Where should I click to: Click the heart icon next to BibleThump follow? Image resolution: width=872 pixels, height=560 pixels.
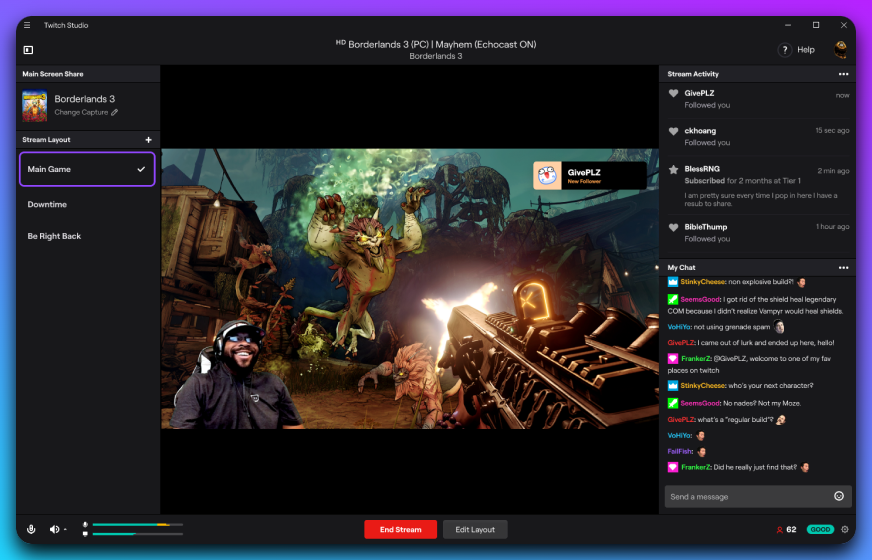click(x=673, y=227)
